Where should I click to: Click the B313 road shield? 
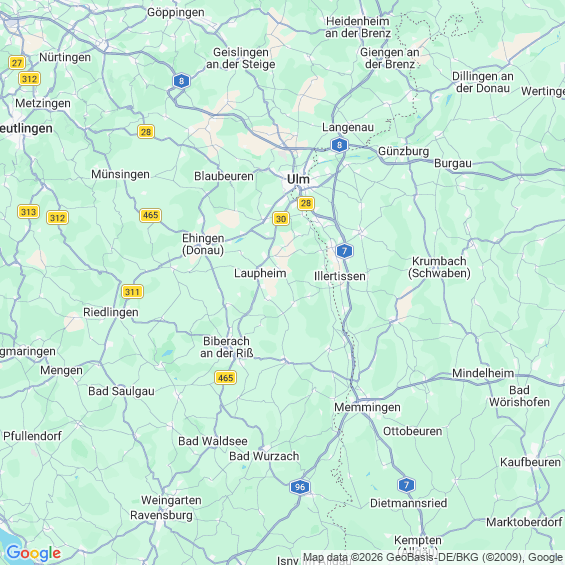(28, 212)
